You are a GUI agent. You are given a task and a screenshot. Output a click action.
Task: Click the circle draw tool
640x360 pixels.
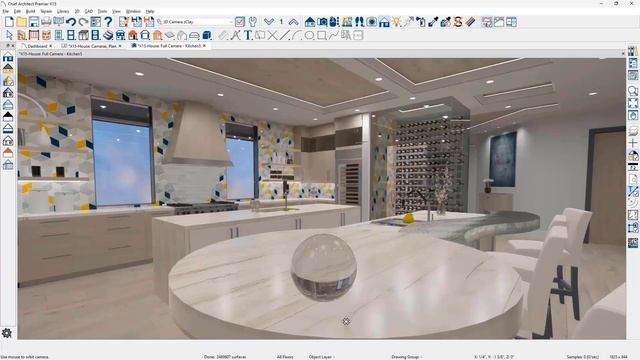pos(309,35)
